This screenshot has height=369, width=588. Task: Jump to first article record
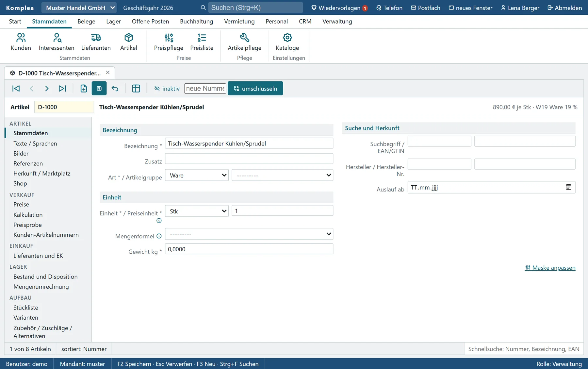coord(16,89)
